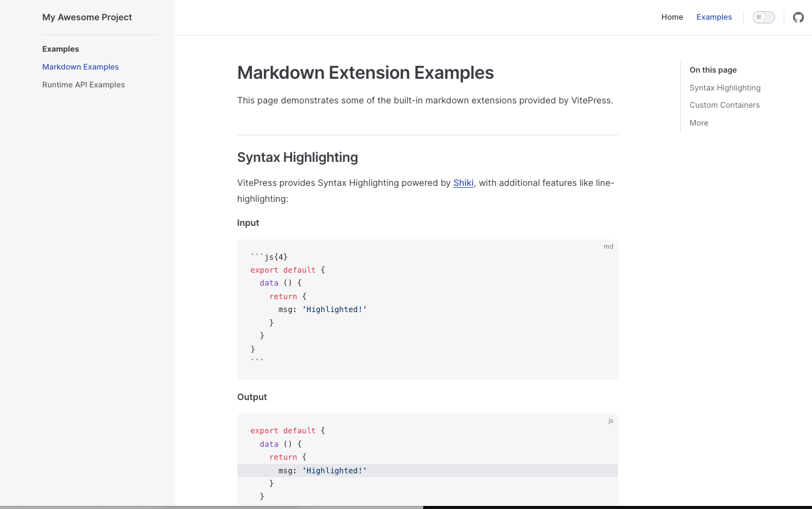This screenshot has width=812, height=509.
Task: Follow the Shiki hyperlink
Action: click(x=463, y=183)
